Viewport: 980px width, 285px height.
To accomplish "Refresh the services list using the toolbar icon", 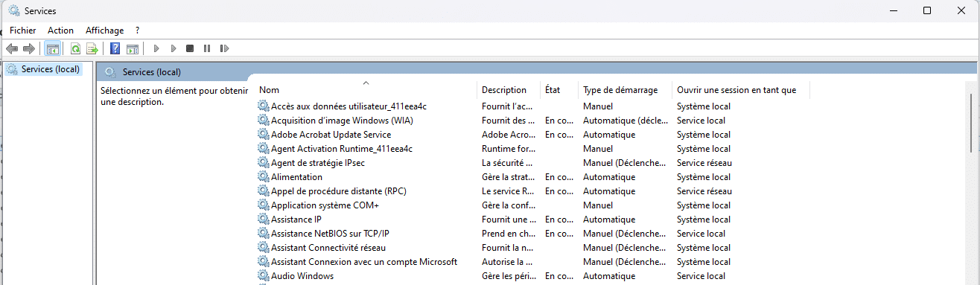I will coord(75,49).
